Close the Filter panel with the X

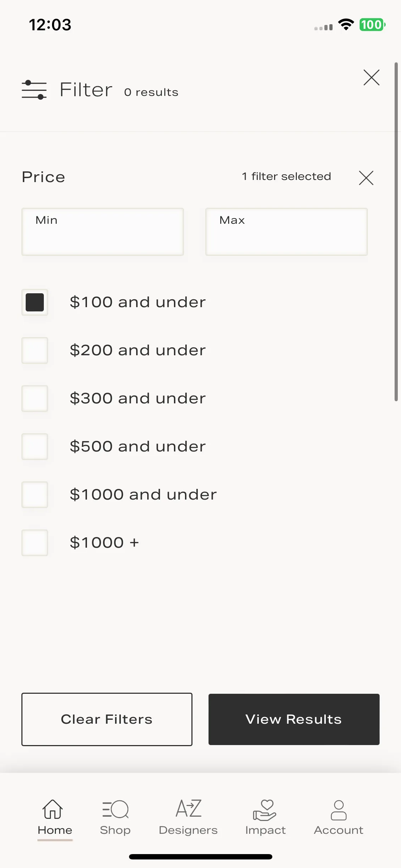point(371,78)
